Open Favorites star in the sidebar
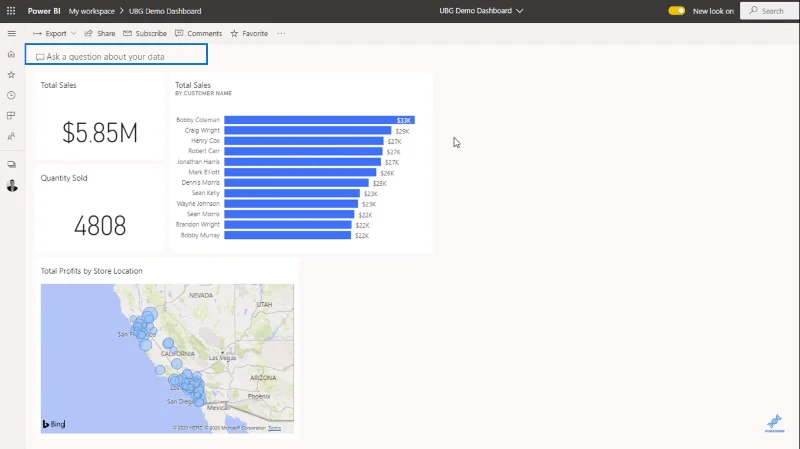This screenshot has height=449, width=800. point(11,74)
